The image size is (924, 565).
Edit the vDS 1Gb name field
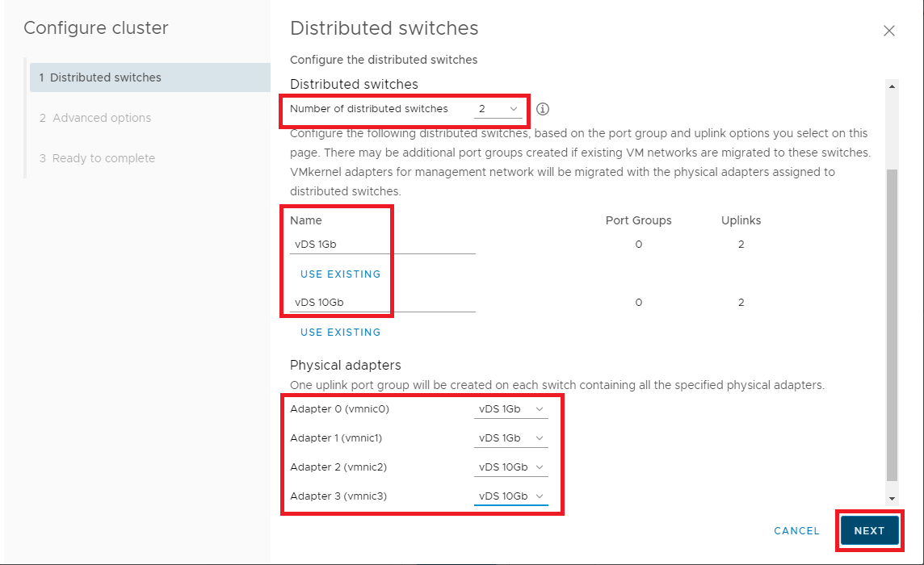(382, 245)
